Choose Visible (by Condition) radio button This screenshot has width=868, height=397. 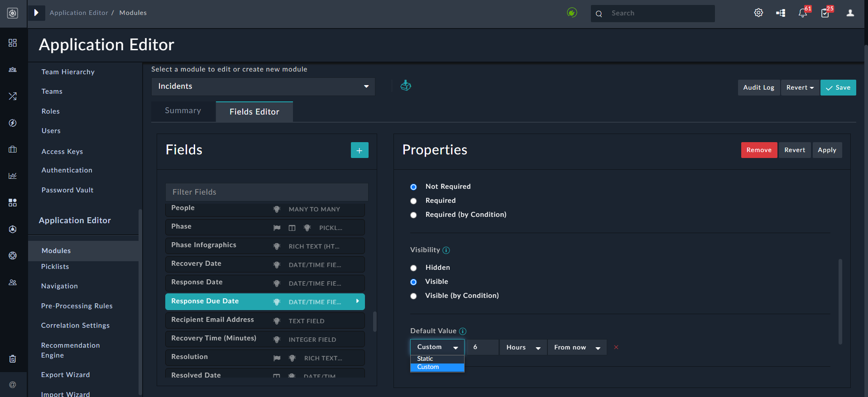point(413,296)
